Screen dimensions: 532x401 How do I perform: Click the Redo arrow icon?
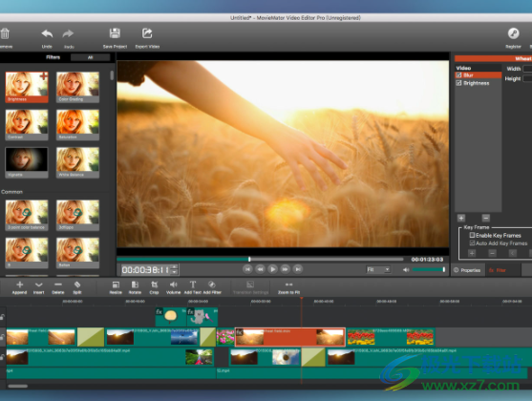(x=68, y=33)
